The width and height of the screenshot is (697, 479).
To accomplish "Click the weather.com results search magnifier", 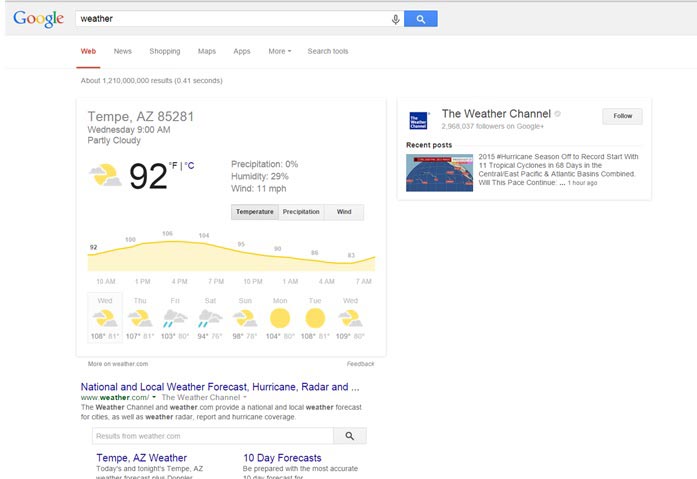I will coord(350,436).
